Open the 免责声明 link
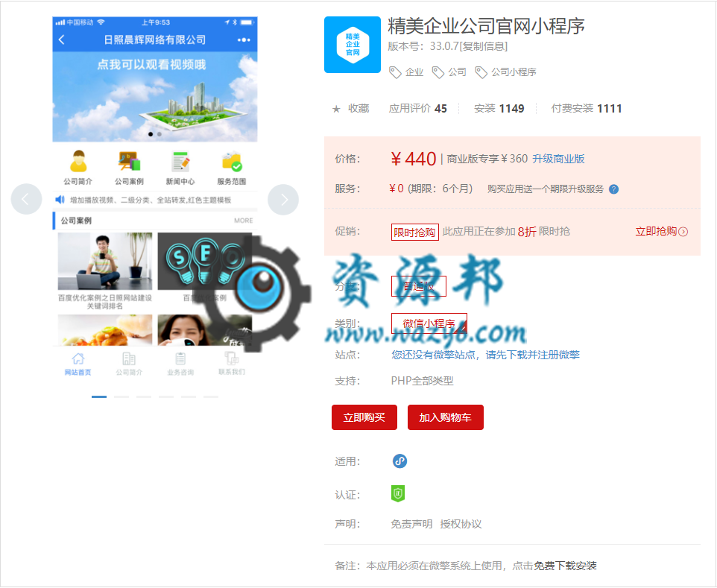This screenshot has height=588, width=717. (x=411, y=524)
